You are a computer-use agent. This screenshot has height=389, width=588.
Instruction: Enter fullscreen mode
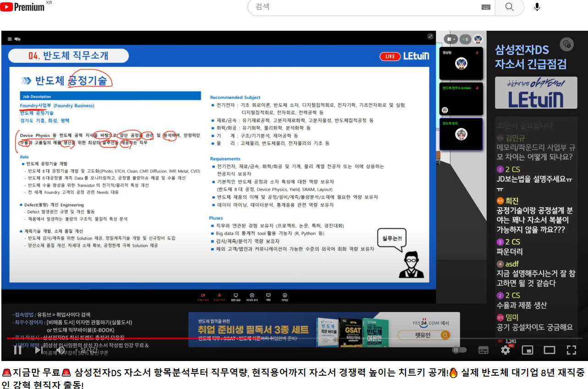tap(571, 350)
